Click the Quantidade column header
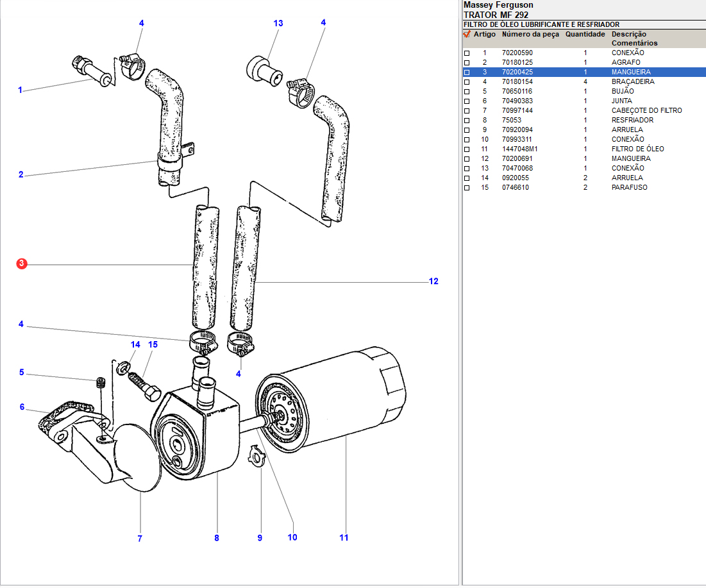This screenshot has height=588, width=706. pyautogui.click(x=585, y=34)
